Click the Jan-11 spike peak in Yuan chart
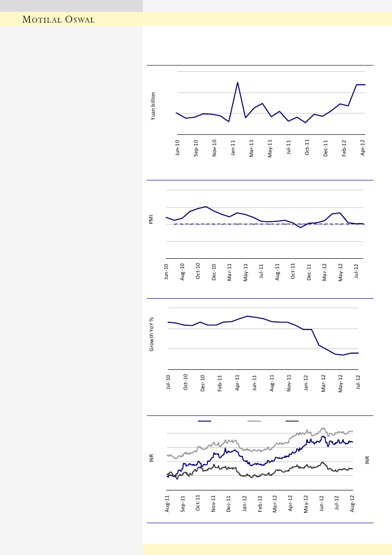This screenshot has width=392, height=555. click(x=237, y=83)
